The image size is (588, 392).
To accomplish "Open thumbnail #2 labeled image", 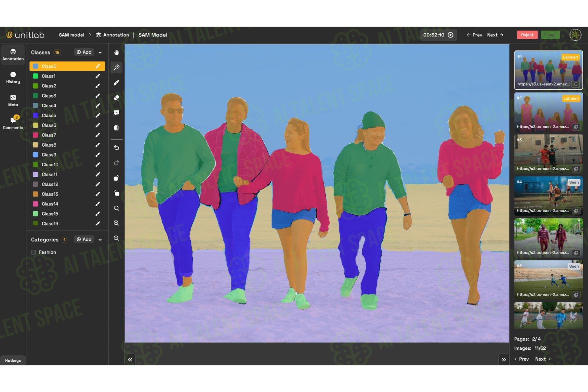I will pyautogui.click(x=548, y=112).
